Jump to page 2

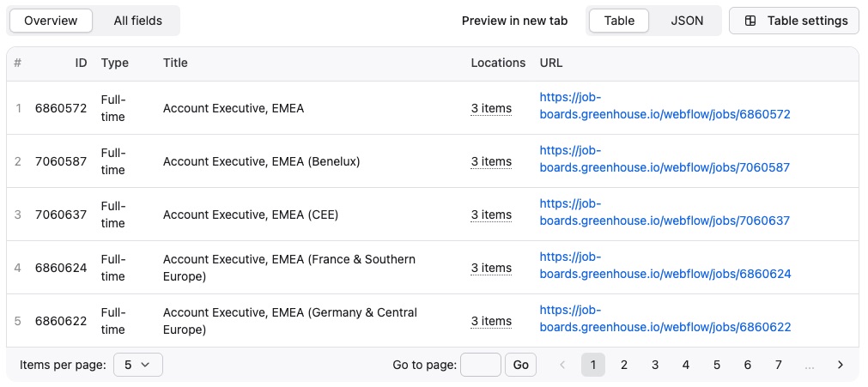624,365
